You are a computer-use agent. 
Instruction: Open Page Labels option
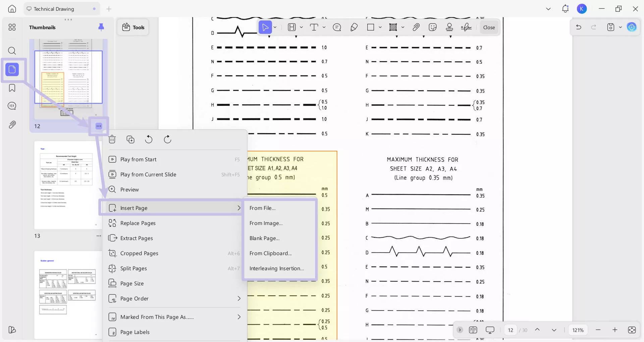[175, 332]
